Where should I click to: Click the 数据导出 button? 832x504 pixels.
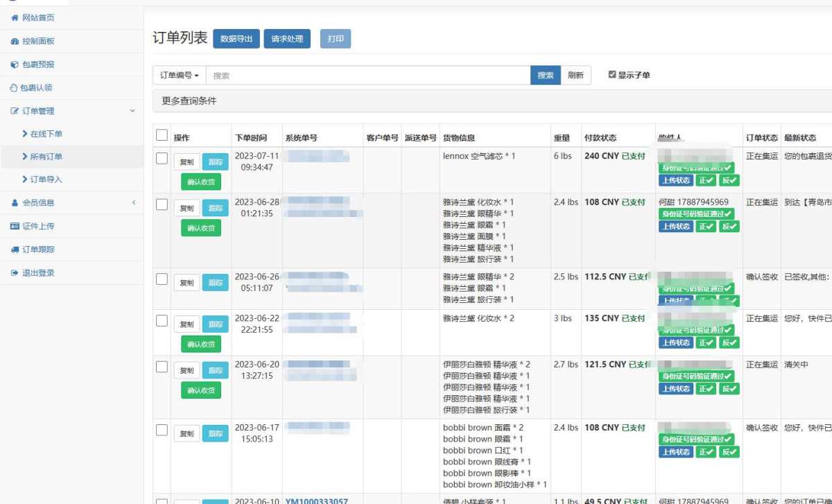pyautogui.click(x=236, y=39)
